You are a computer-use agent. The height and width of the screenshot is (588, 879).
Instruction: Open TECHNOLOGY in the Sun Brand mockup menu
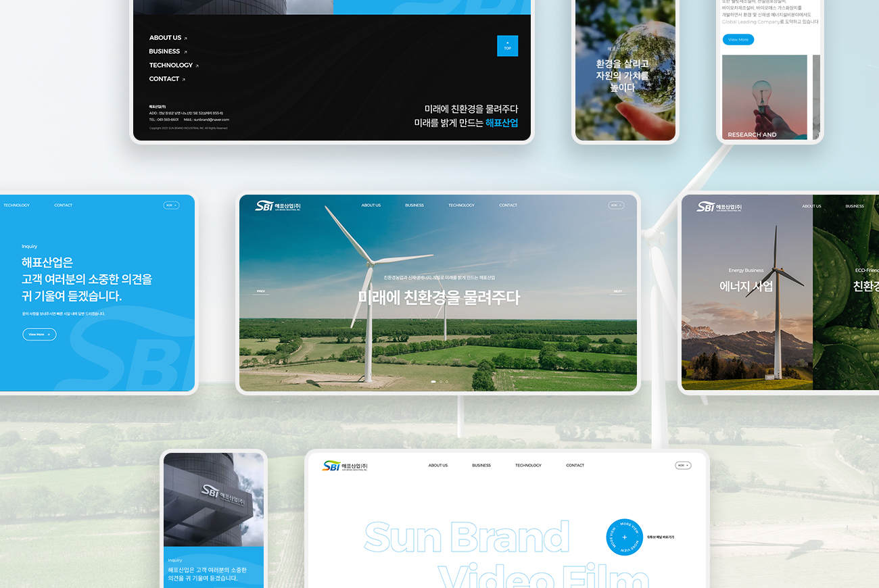coord(528,466)
